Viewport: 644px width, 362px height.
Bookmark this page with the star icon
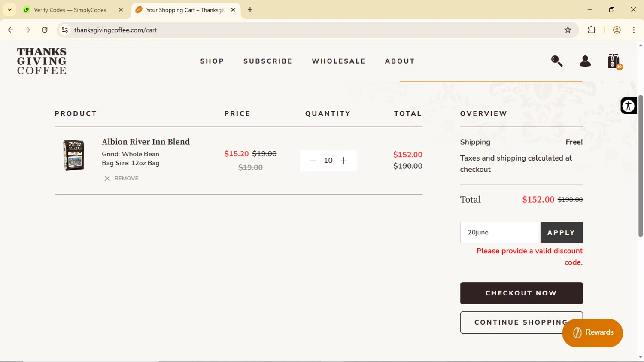point(568,30)
